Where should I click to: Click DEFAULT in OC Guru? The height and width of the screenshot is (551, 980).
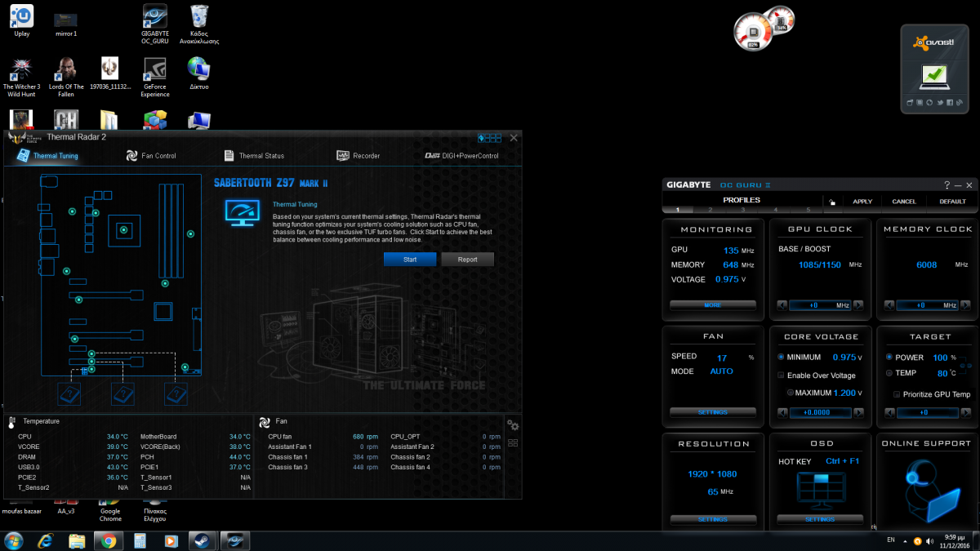point(952,202)
